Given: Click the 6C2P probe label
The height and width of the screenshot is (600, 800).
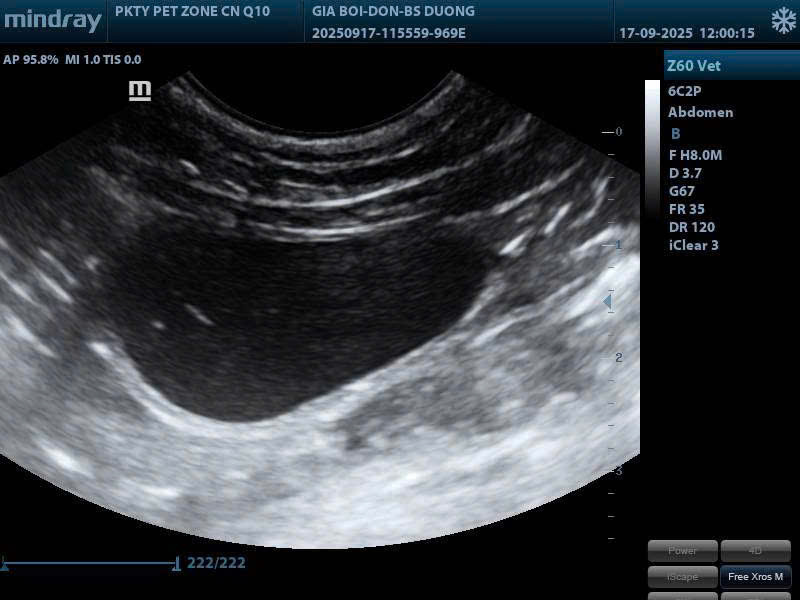Looking at the screenshot, I should click(x=684, y=91).
